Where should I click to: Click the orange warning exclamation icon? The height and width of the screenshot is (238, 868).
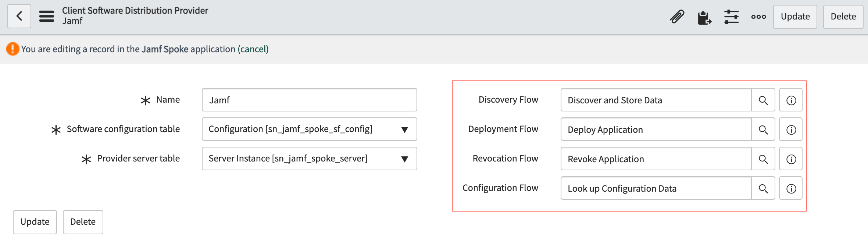[x=13, y=49]
